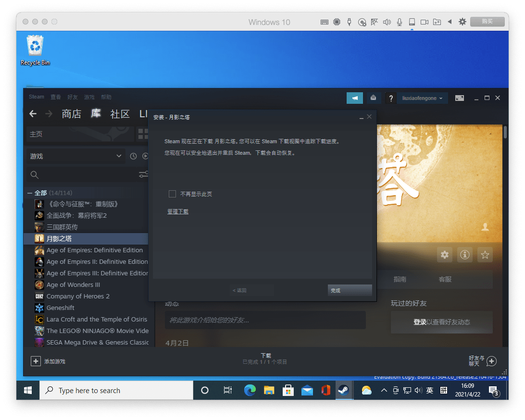Select The LEGO NINJAGO Movie Video Game

91,331
